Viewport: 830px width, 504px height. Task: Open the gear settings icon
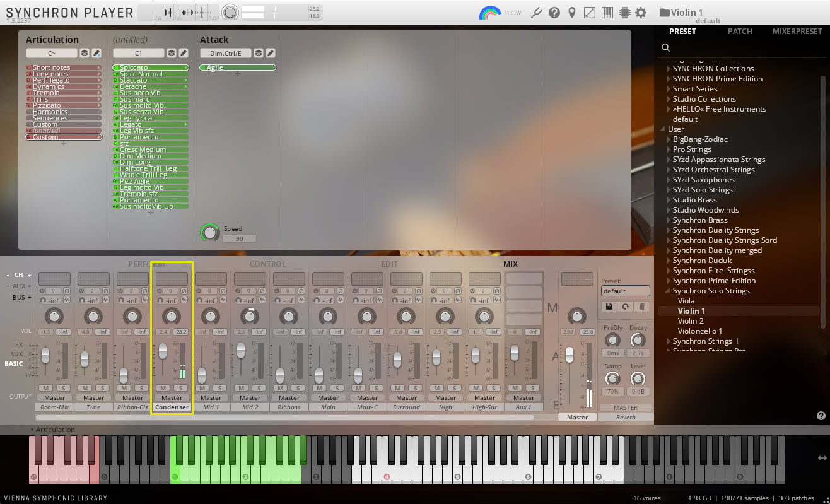click(x=641, y=13)
